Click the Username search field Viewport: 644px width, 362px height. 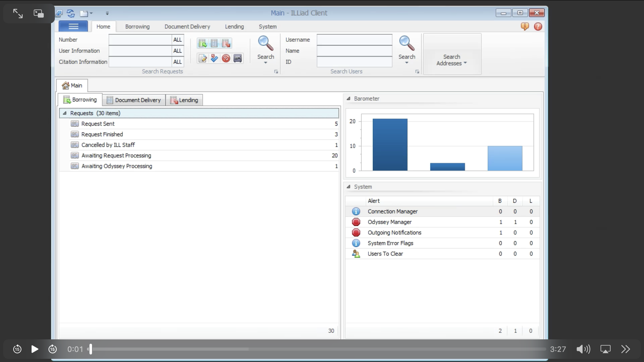pos(354,40)
